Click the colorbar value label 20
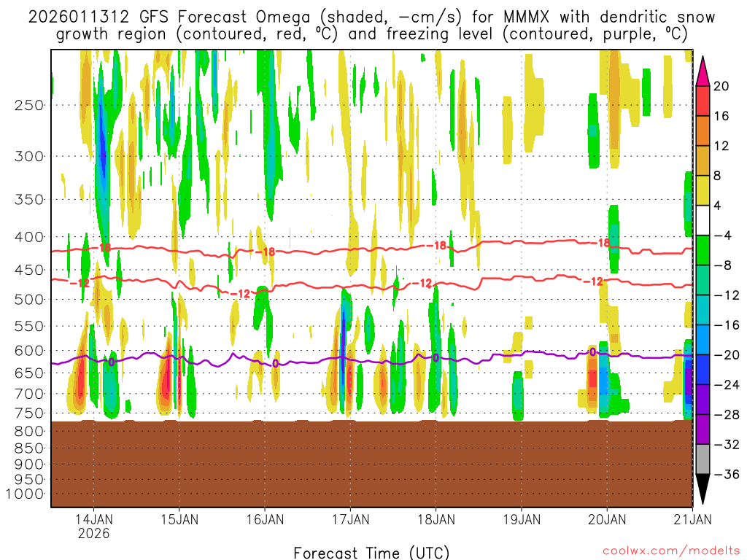 click(721, 86)
